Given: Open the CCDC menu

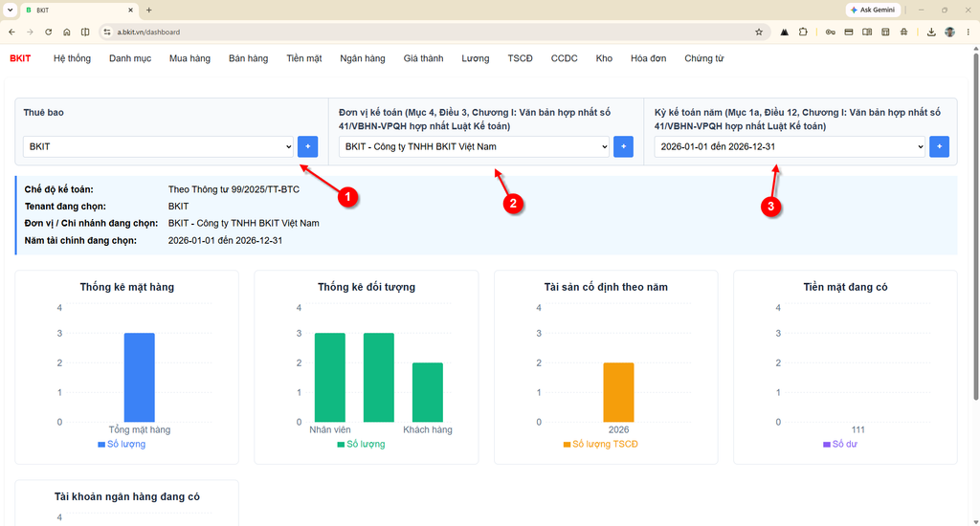Looking at the screenshot, I should [564, 58].
